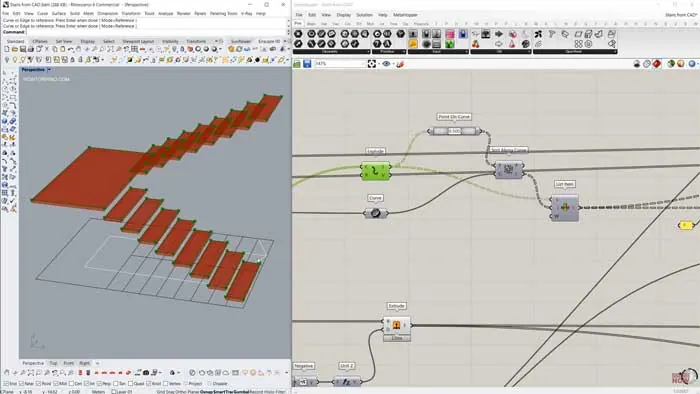Viewport: 700px width, 394px height.
Task: Open Grasshopper Solution menu
Action: [364, 15]
